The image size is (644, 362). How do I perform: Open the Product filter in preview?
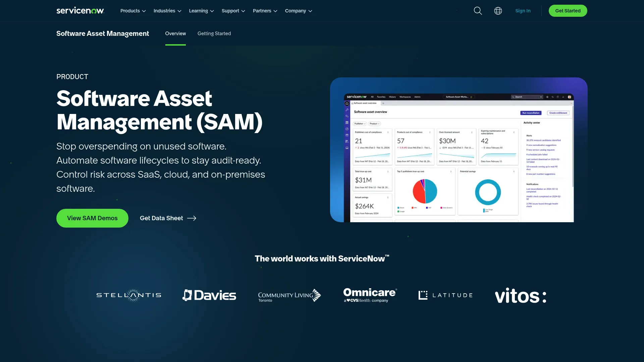pyautogui.click(x=374, y=124)
